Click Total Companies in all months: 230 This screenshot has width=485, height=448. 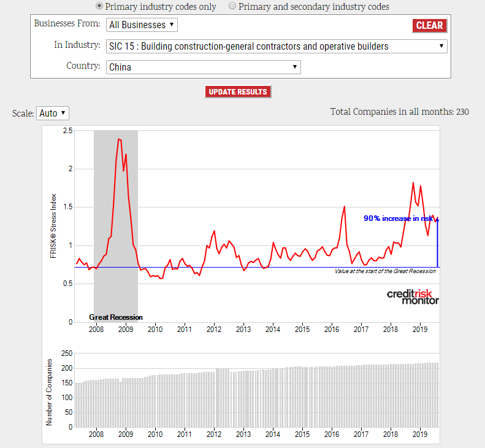[399, 112]
